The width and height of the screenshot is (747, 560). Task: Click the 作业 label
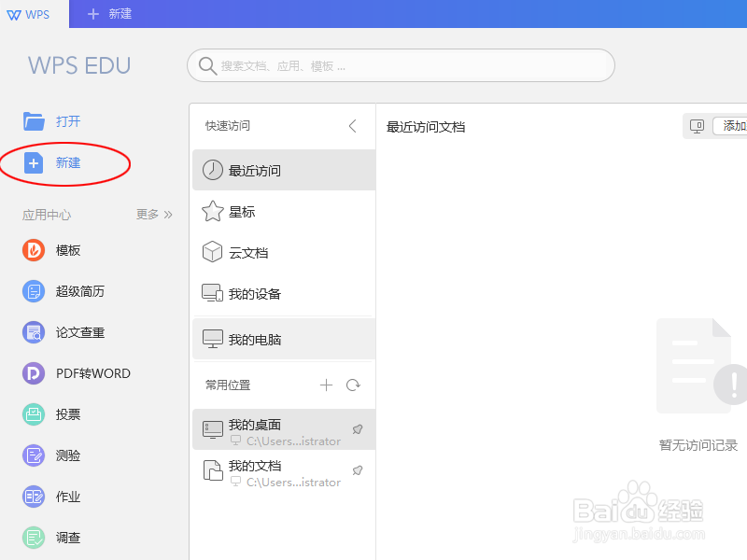[x=68, y=497]
